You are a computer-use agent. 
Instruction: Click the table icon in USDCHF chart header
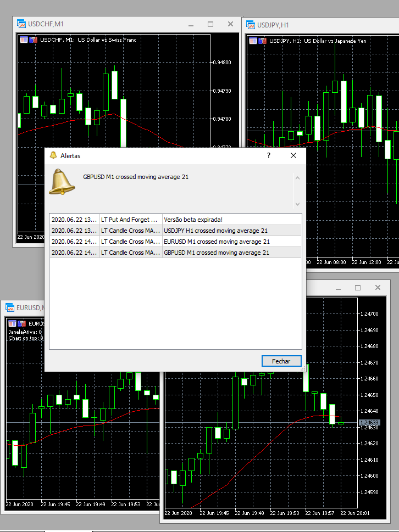click(x=24, y=40)
